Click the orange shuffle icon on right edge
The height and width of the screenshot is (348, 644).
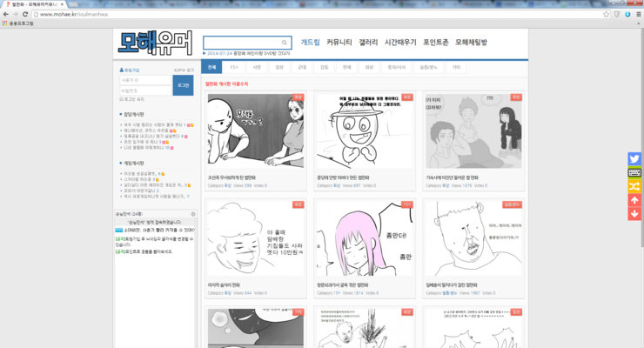(634, 187)
